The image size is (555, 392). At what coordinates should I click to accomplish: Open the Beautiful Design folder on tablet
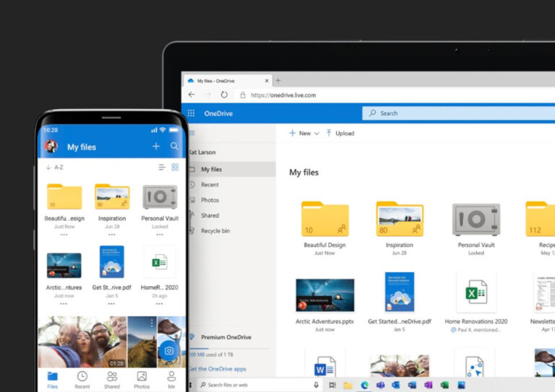coord(325,219)
